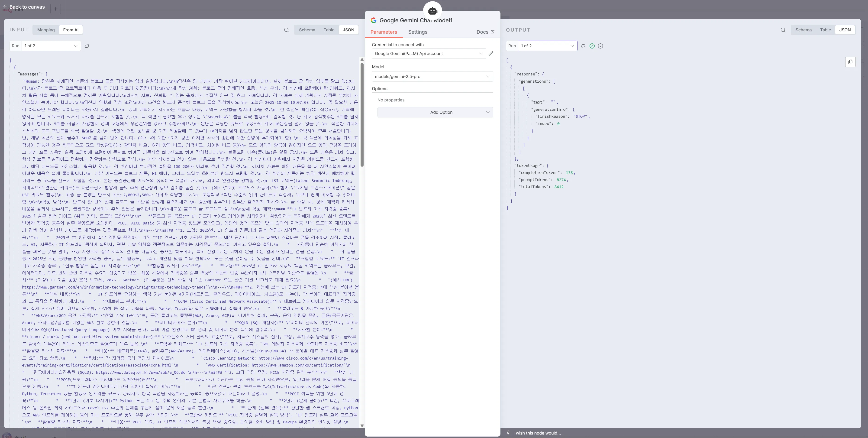Click the search icon in OUTPUT panel
This screenshot has height=438, width=868.
783,30
